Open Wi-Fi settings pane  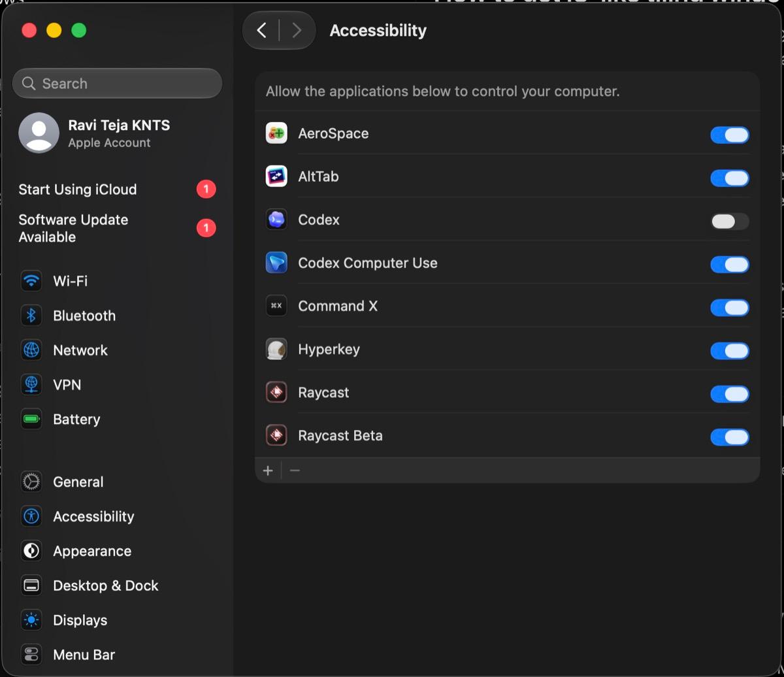click(x=118, y=281)
